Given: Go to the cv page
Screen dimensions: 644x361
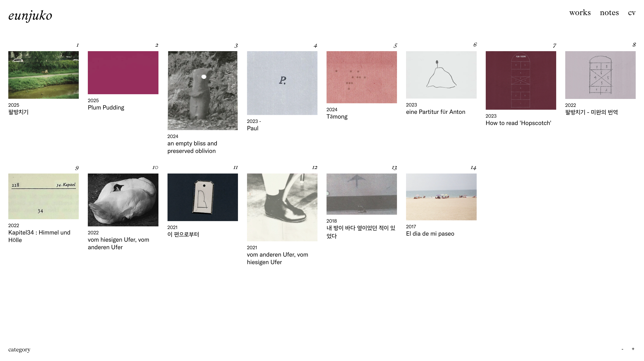Looking at the screenshot, I should click(x=632, y=12).
